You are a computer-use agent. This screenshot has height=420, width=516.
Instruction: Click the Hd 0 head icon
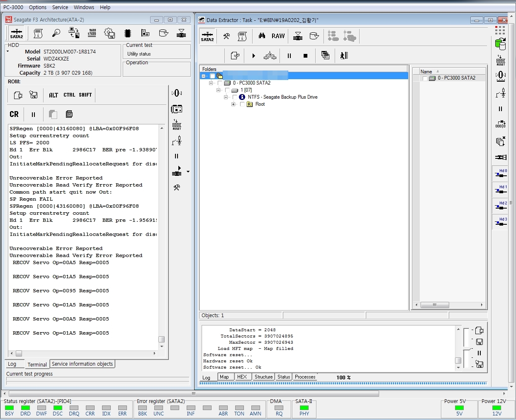click(x=501, y=173)
